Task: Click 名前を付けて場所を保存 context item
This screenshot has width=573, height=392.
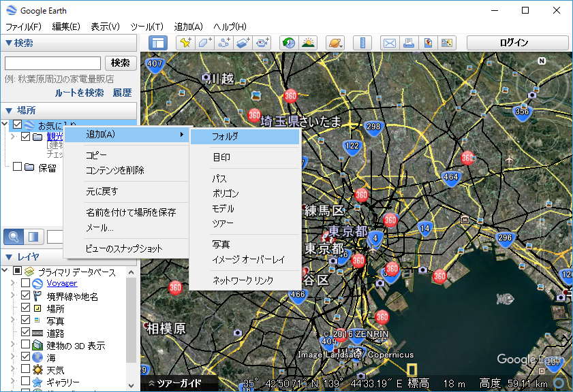Action: [x=127, y=212]
